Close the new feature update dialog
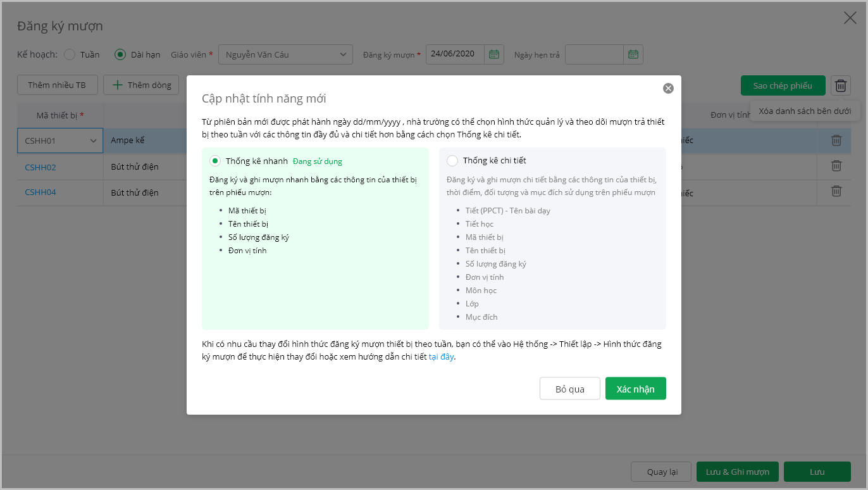The image size is (868, 490). coord(668,89)
